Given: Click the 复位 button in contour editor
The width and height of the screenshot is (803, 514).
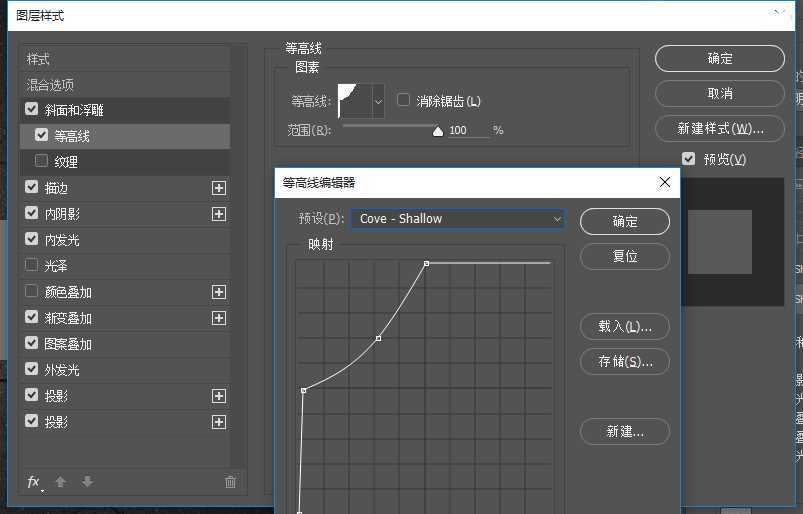Looking at the screenshot, I should [624, 256].
